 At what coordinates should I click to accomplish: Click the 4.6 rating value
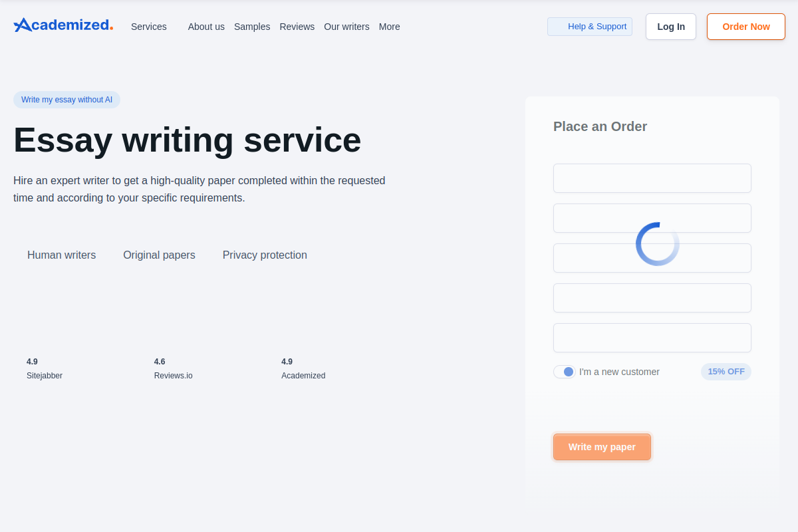tap(160, 362)
